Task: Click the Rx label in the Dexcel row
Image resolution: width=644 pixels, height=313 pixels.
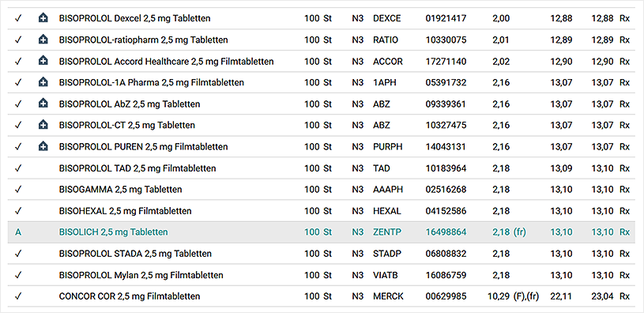Action: 625,18
